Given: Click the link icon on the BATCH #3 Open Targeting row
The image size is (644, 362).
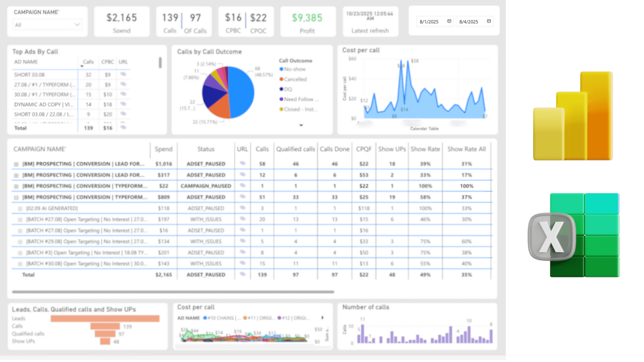Looking at the screenshot, I should click(x=243, y=252).
